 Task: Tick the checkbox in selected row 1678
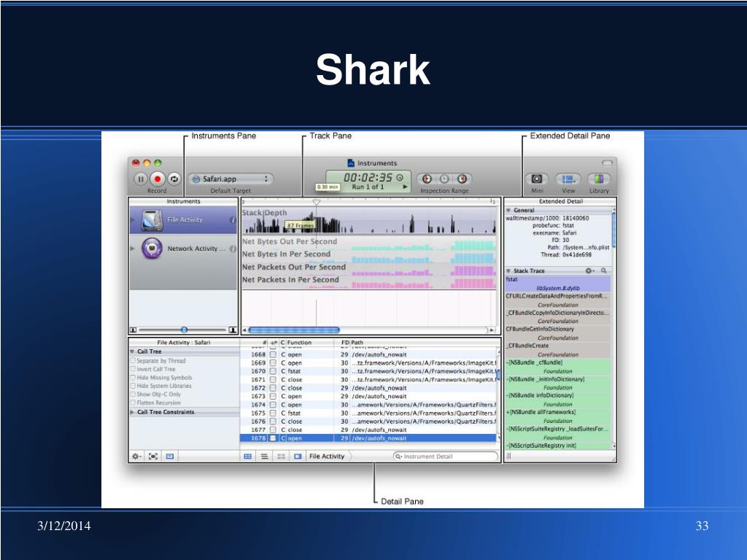273,438
